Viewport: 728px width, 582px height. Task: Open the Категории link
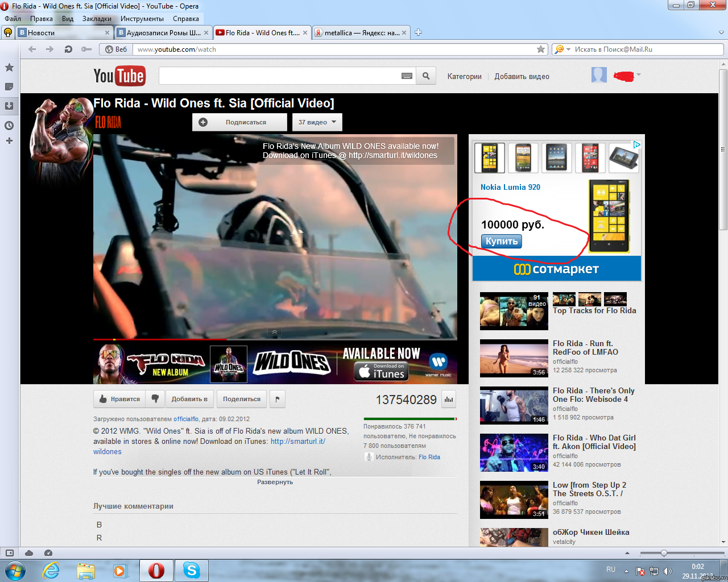[x=464, y=77]
